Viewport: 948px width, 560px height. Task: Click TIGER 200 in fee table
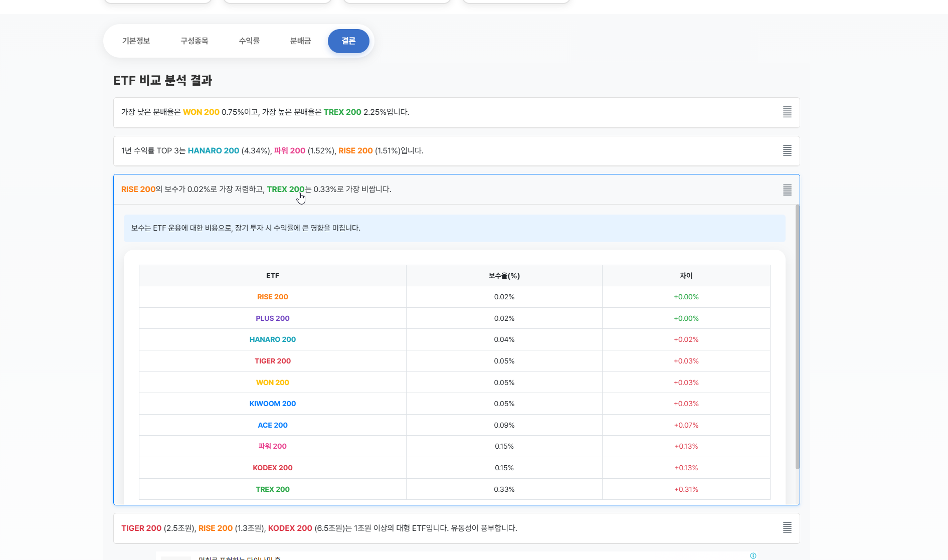tap(272, 361)
